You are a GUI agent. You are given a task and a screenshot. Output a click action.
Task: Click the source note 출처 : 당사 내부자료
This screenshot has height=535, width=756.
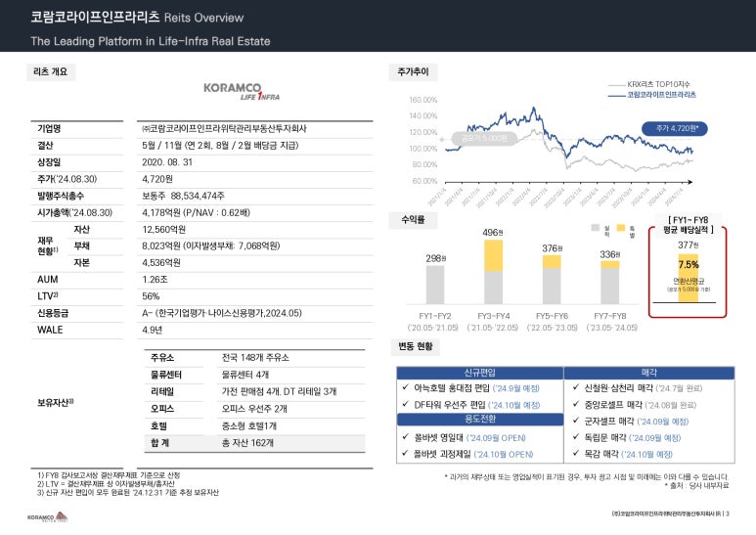click(x=696, y=486)
